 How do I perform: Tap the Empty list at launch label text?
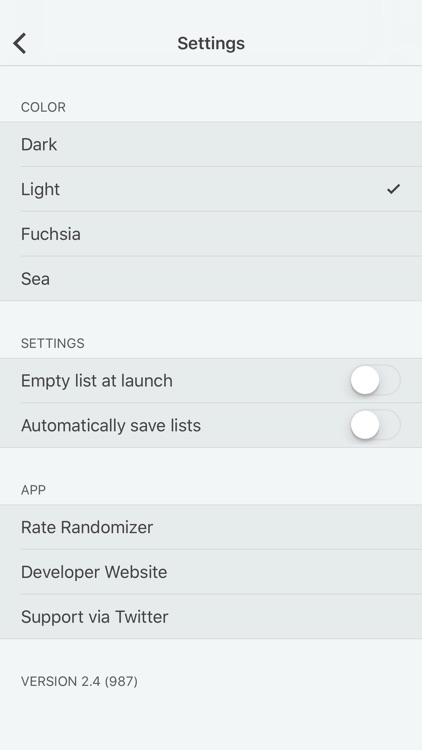(97, 381)
